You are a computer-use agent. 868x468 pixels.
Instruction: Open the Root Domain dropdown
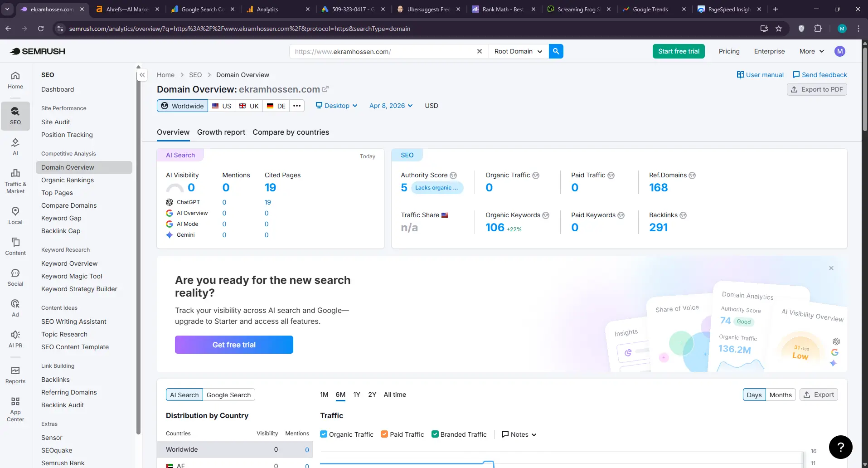click(519, 51)
